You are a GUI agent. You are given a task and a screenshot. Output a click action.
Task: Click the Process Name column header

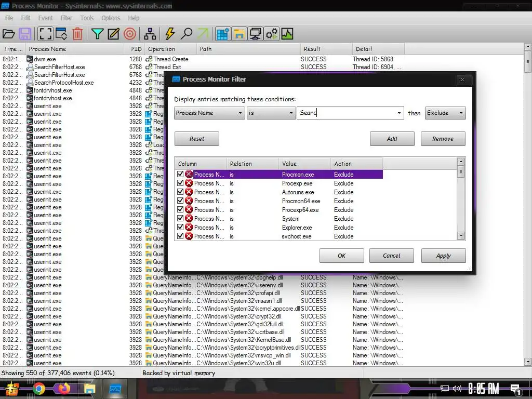tap(75, 49)
